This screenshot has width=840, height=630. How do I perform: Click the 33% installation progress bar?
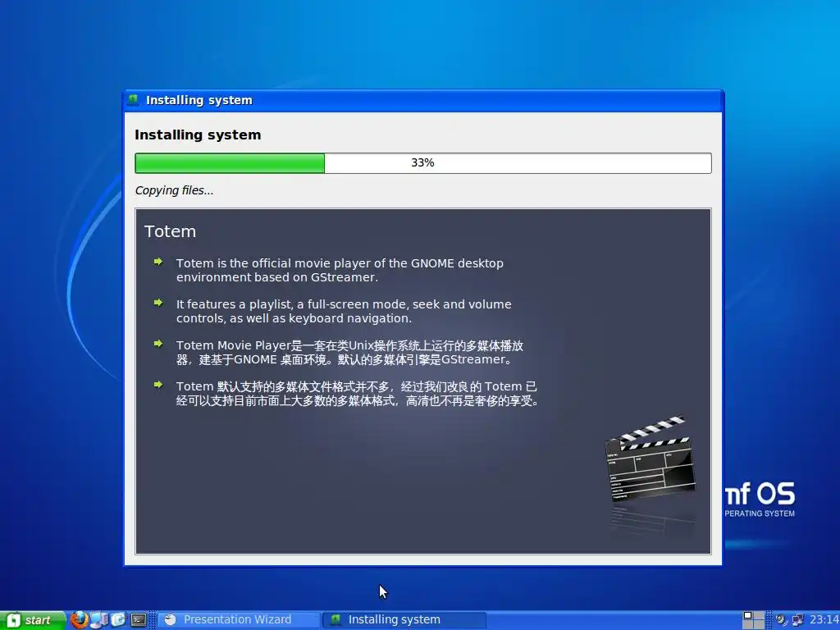click(x=423, y=163)
